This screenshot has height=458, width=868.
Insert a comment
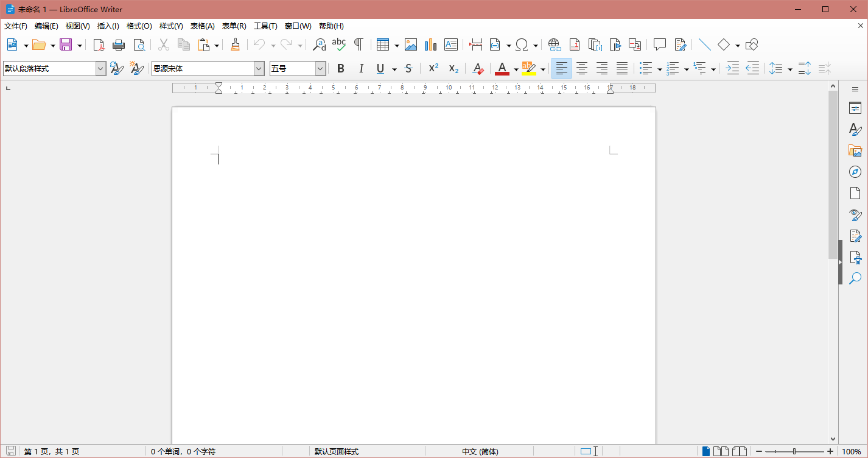pyautogui.click(x=659, y=44)
